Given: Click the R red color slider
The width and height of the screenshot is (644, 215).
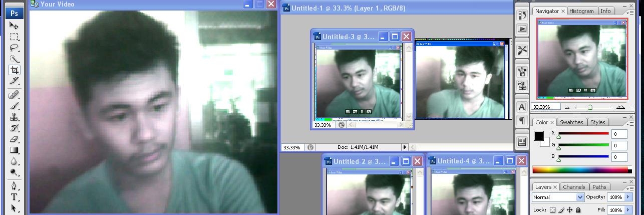Looking at the screenshot, I should click(x=583, y=134).
